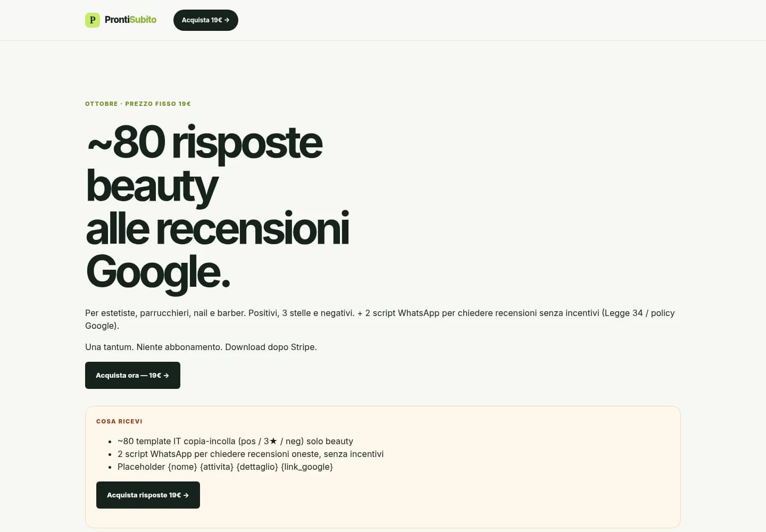766x532 pixels.
Task: Click the 'Placeholder {nome} {attivita}' bullet item
Action: point(225,467)
